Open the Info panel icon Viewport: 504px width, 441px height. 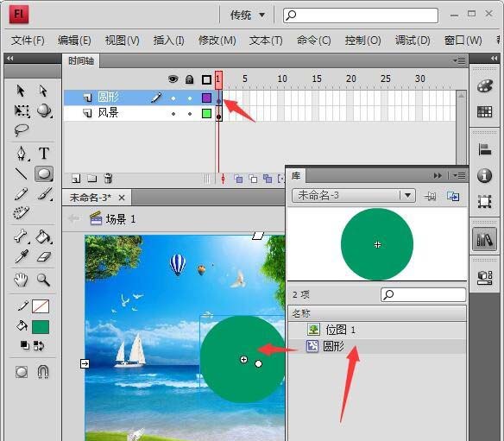(x=485, y=175)
